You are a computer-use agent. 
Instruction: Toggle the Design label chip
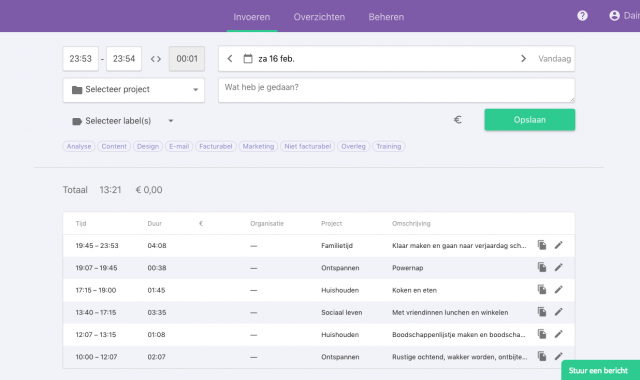click(x=148, y=147)
